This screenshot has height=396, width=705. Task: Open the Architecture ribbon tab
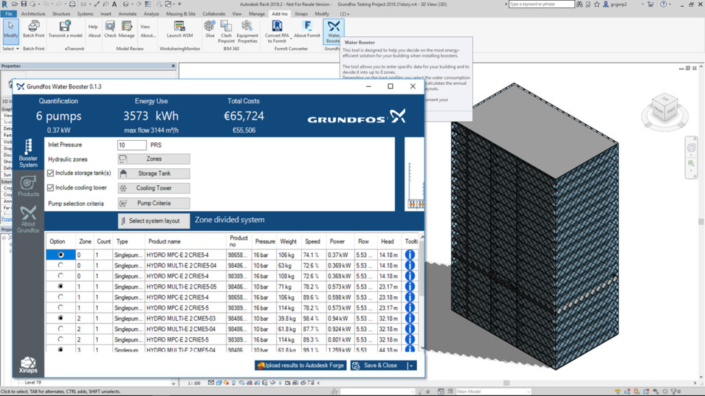[33, 14]
